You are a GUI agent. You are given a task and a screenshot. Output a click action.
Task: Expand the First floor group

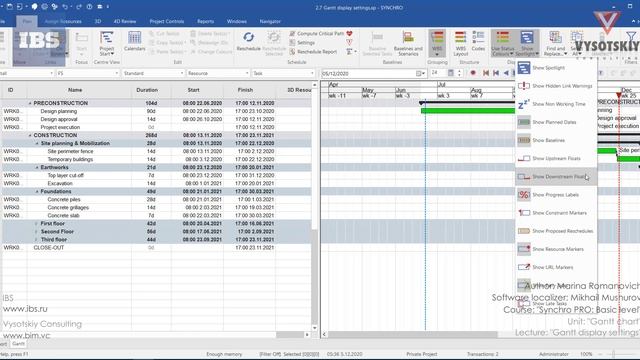tap(37, 224)
